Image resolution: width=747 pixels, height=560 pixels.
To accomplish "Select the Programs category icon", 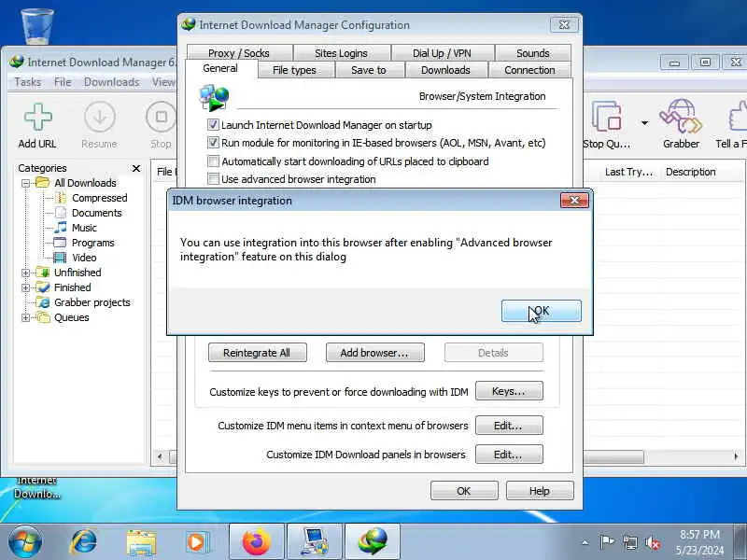I will click(x=60, y=243).
